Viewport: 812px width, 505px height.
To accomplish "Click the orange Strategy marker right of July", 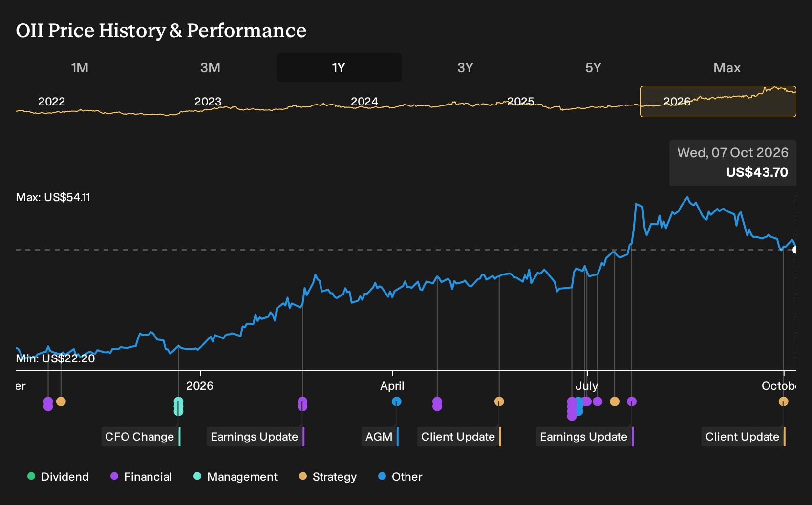I will [614, 401].
